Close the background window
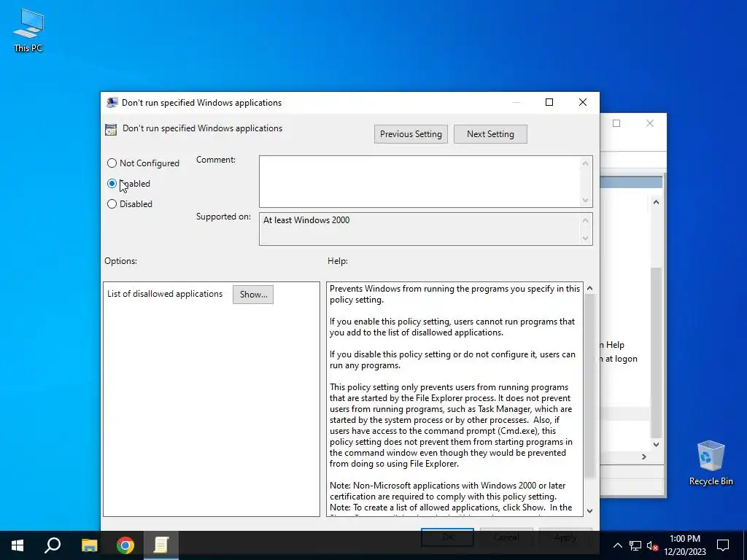 pyautogui.click(x=650, y=123)
